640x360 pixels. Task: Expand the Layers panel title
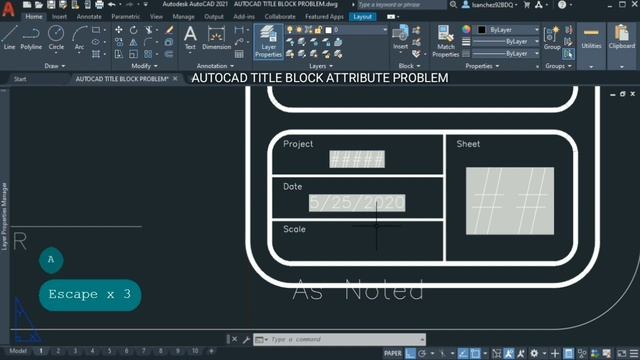[320, 66]
